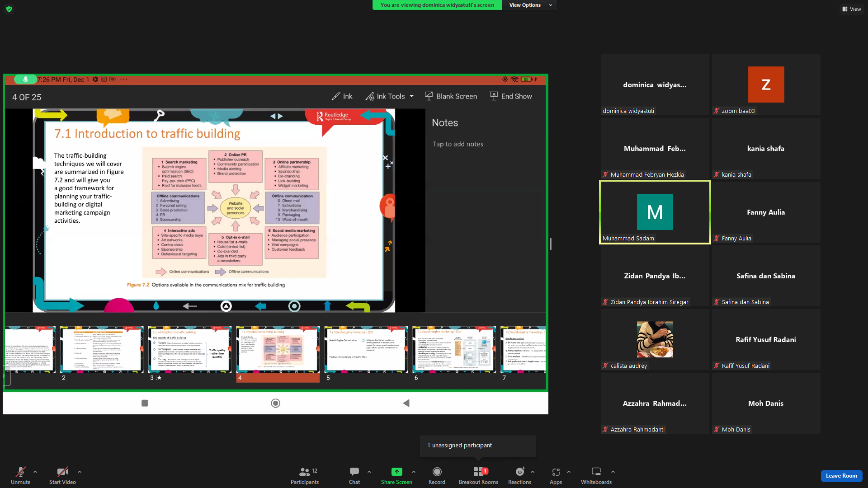Open the Reactions menu
Viewport: 868px width, 488px height.
pos(519,475)
